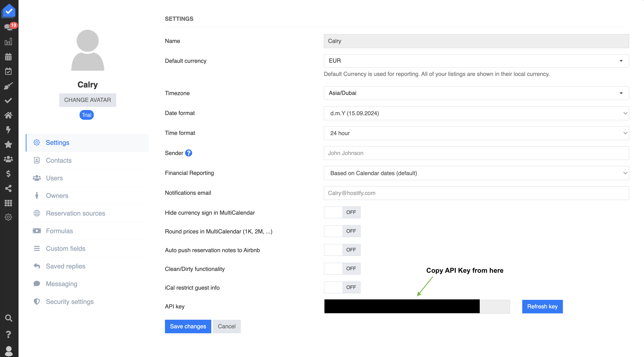Viewport: 644px width, 357px height.
Task: Click the magnifying glass search icon
Action: click(9, 318)
